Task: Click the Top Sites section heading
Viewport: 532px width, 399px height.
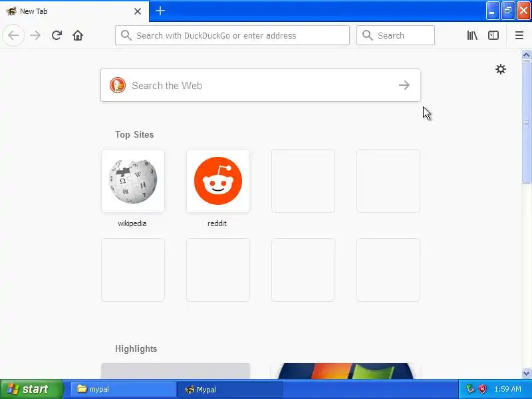Action: tap(134, 135)
